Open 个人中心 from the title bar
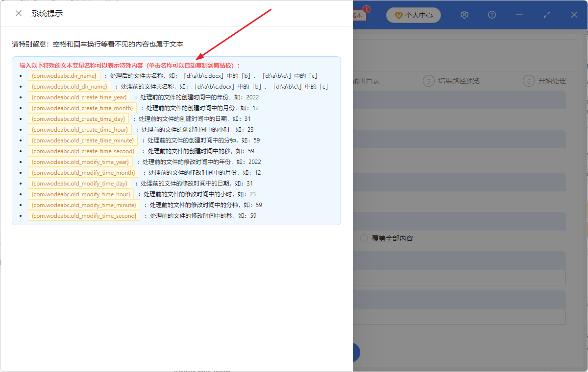The height and width of the screenshot is (372, 588). pyautogui.click(x=414, y=15)
